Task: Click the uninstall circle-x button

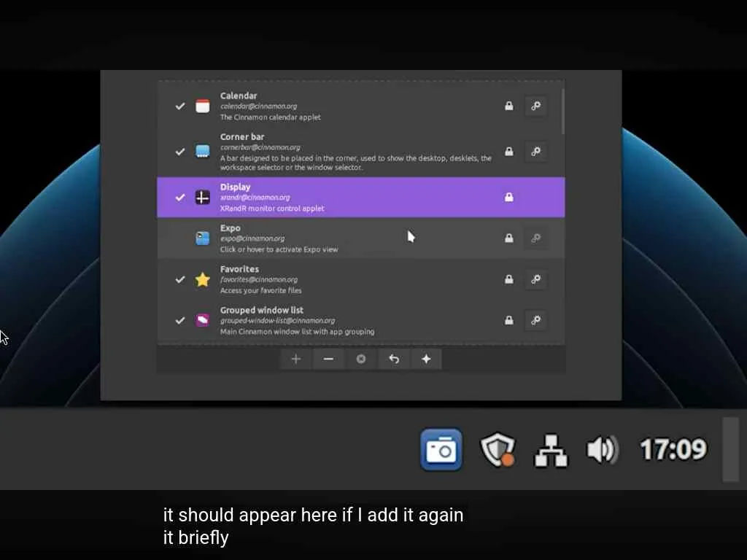Action: 360,359
